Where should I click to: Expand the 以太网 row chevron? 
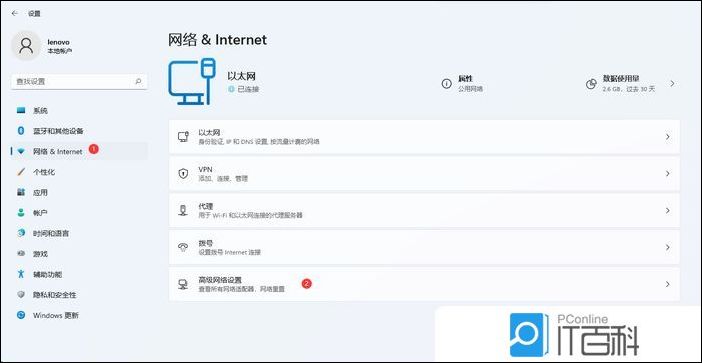[668, 137]
